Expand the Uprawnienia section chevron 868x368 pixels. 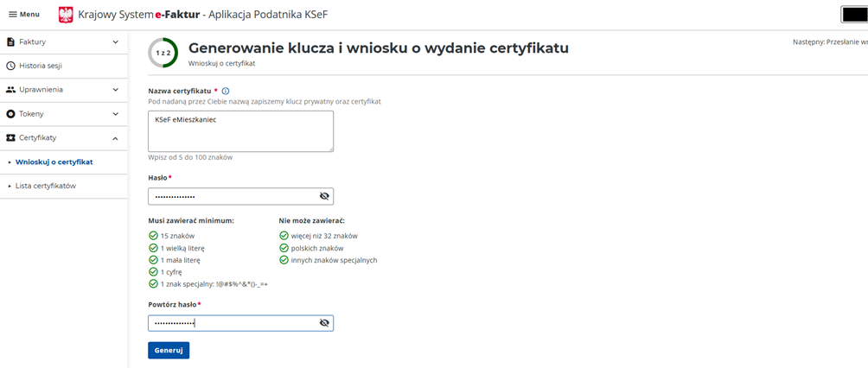point(116,90)
